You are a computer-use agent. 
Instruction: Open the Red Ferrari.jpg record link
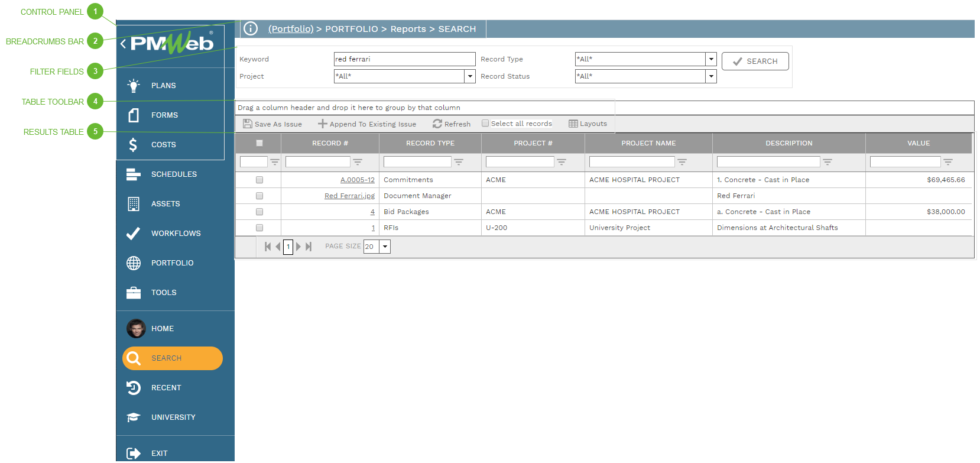click(349, 196)
